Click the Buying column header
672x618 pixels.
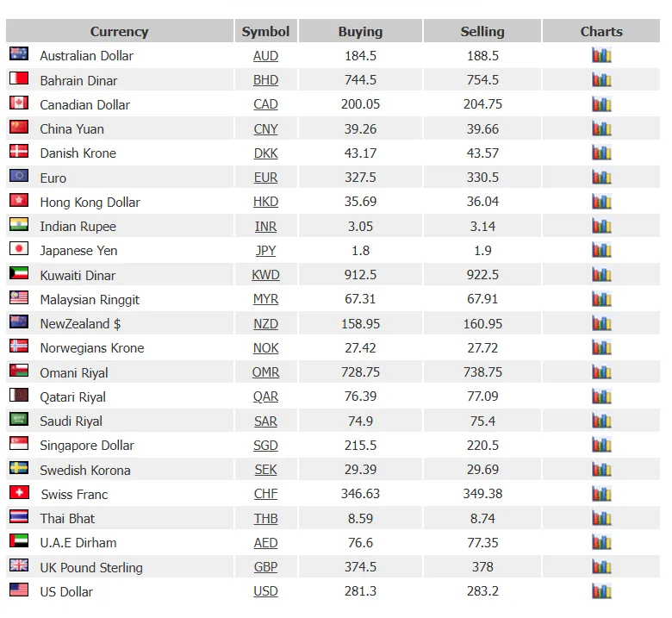[360, 31]
